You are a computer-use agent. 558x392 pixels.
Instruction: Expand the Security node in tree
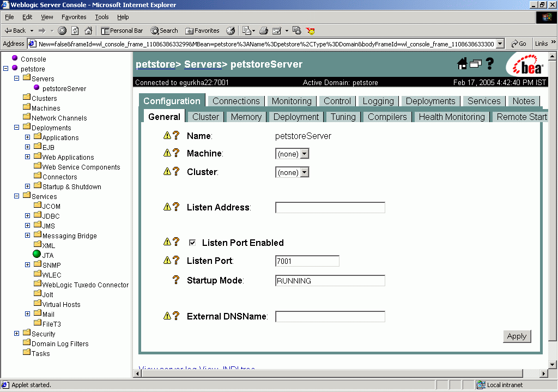coord(16,333)
